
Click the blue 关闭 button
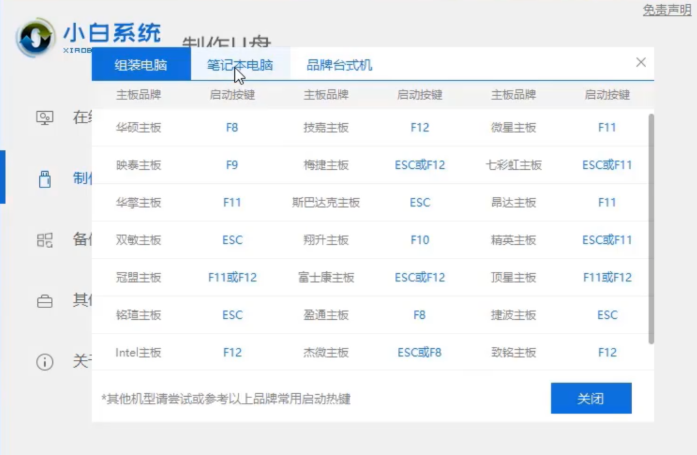(590, 398)
